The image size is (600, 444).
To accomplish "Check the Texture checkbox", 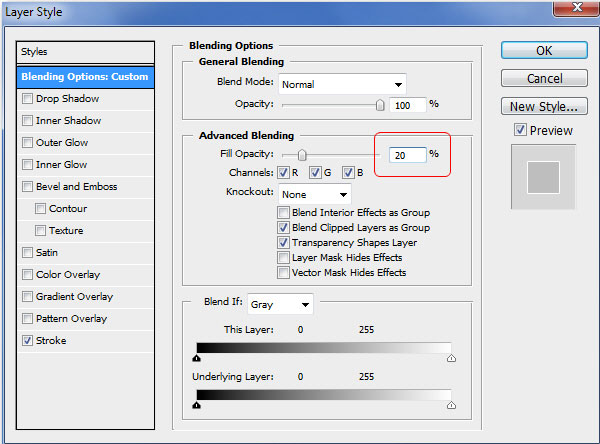I will click(40, 231).
